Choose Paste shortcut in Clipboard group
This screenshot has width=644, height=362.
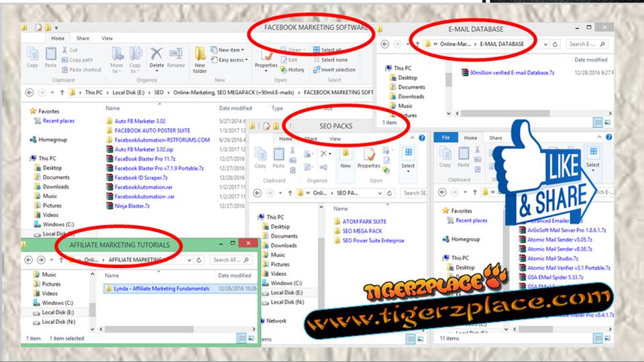tap(82, 70)
